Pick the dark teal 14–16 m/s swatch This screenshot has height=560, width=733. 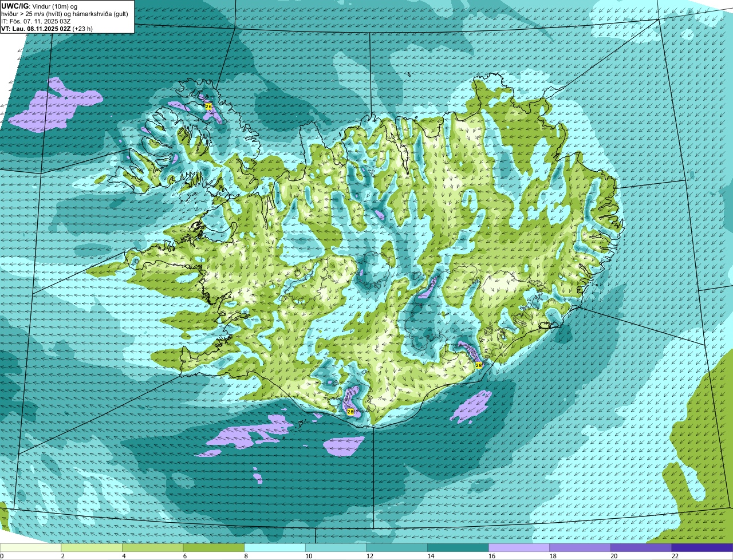[458, 547]
